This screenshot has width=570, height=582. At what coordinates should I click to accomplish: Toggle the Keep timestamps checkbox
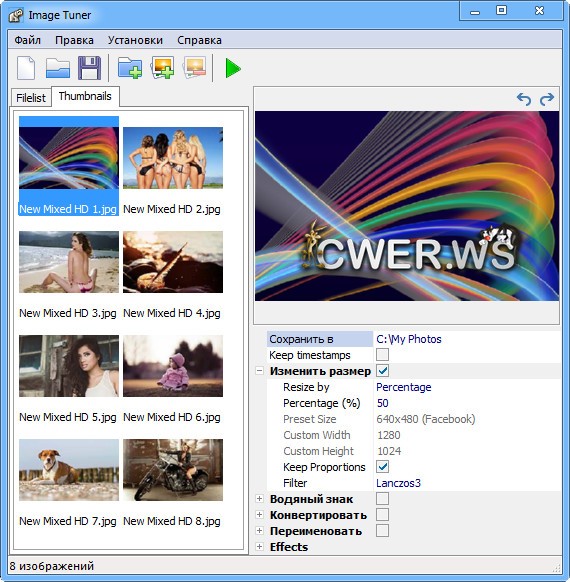(x=382, y=355)
